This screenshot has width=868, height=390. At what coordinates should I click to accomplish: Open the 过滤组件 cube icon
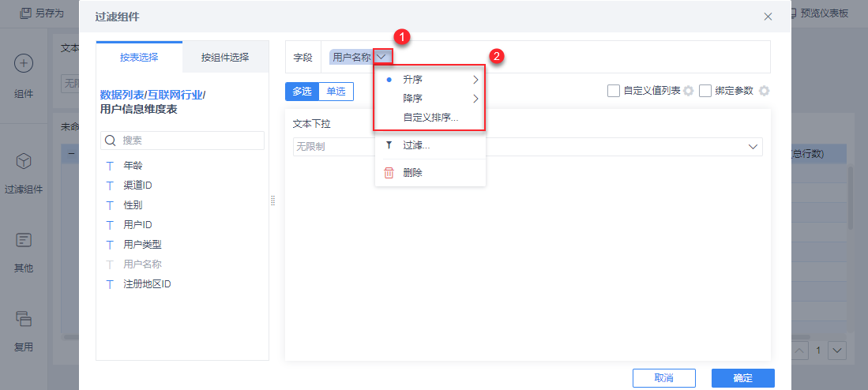pos(24,161)
